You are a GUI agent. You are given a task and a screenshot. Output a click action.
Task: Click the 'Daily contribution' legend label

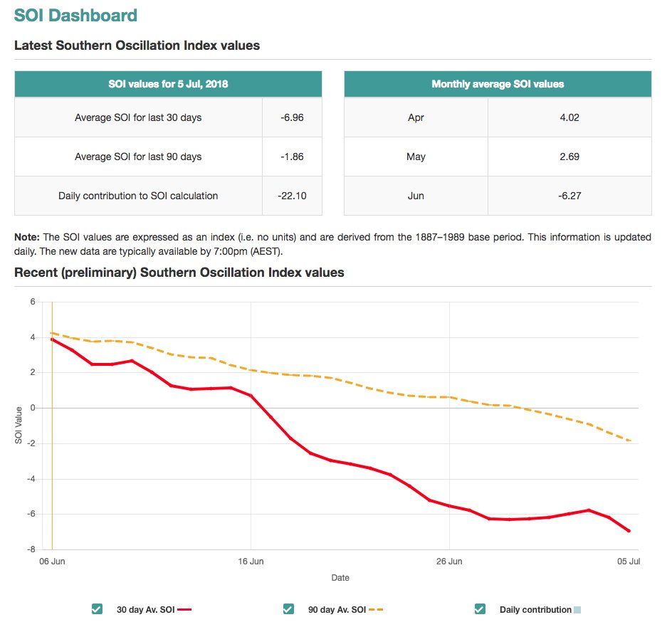(x=536, y=610)
